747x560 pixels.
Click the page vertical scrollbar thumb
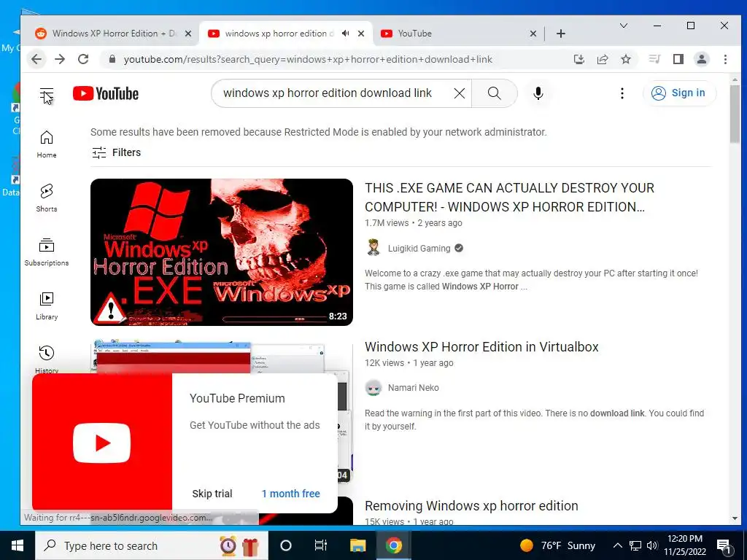tap(735, 114)
